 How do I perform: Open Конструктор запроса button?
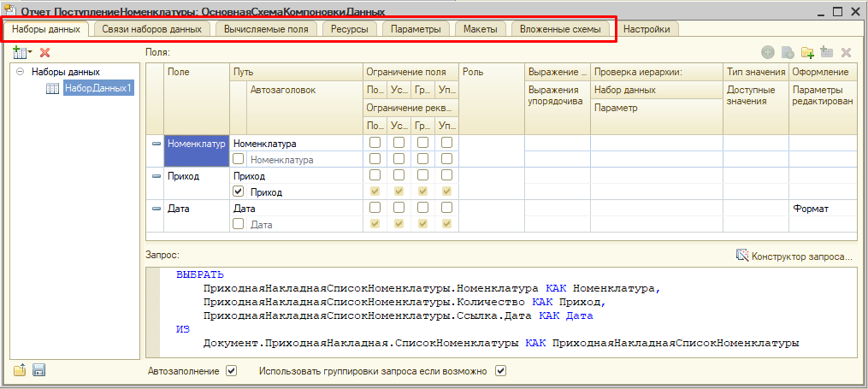[x=794, y=256]
